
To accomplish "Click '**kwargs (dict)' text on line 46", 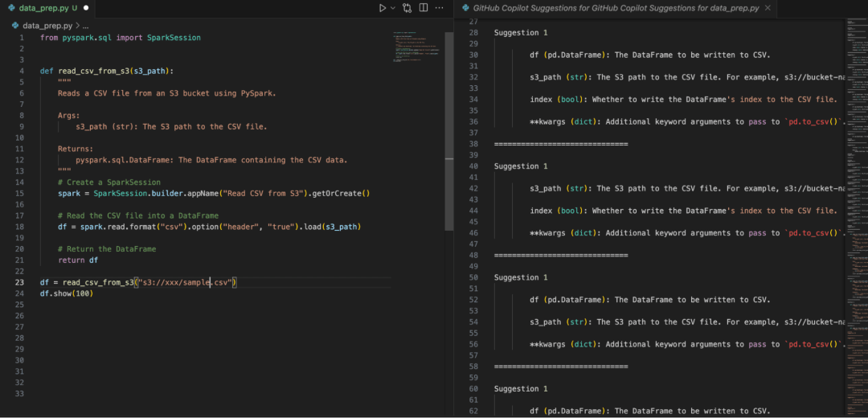I will 563,233.
